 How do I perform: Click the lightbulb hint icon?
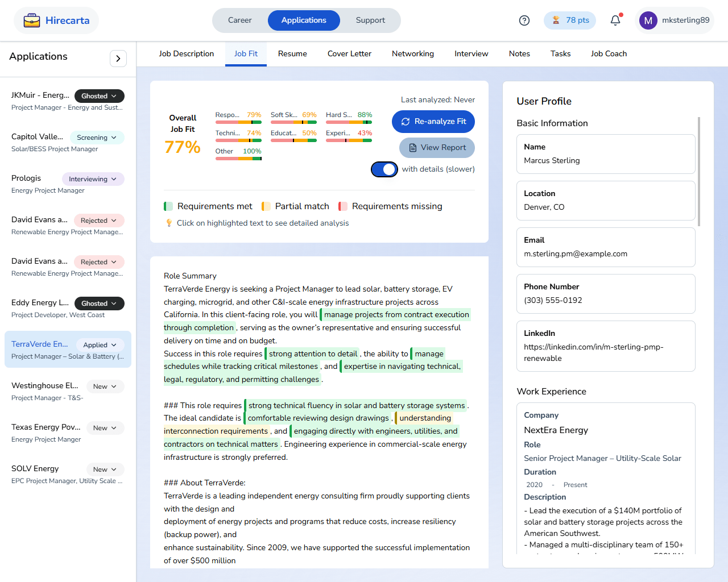tap(169, 223)
